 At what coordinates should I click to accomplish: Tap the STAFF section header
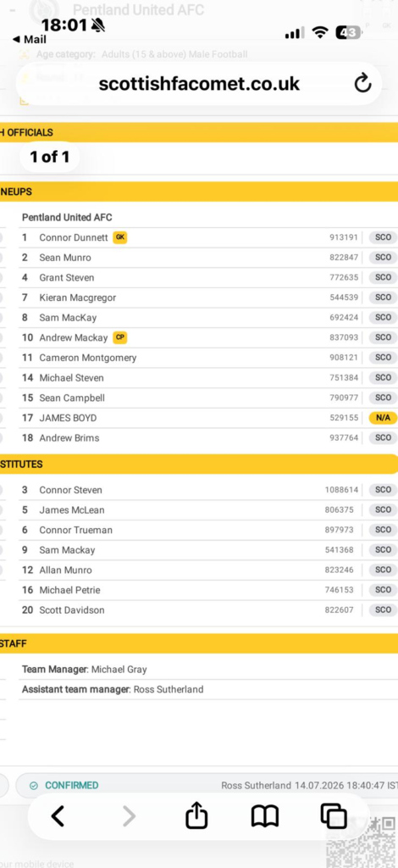(x=199, y=644)
